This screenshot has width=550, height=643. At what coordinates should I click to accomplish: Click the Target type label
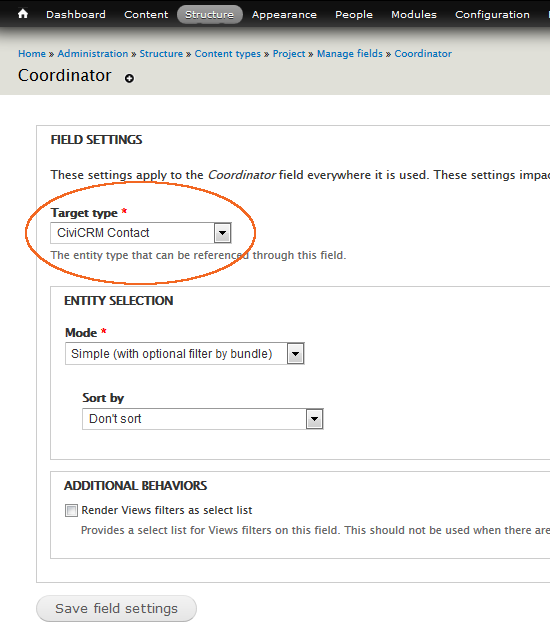[x=84, y=213]
